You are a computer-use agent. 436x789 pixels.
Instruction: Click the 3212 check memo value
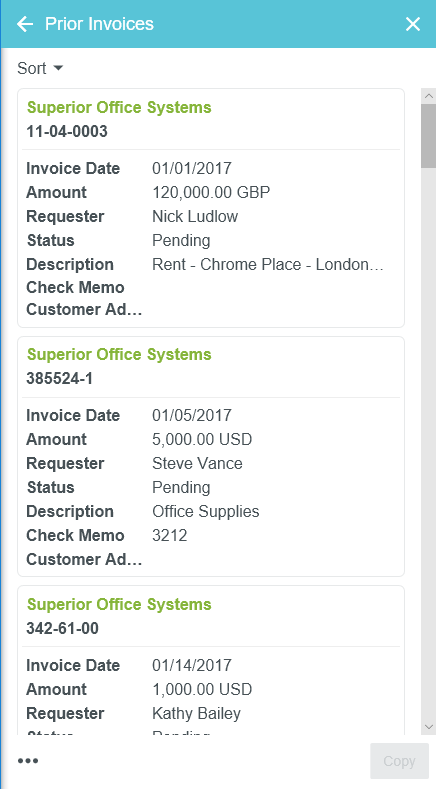[x=170, y=535]
